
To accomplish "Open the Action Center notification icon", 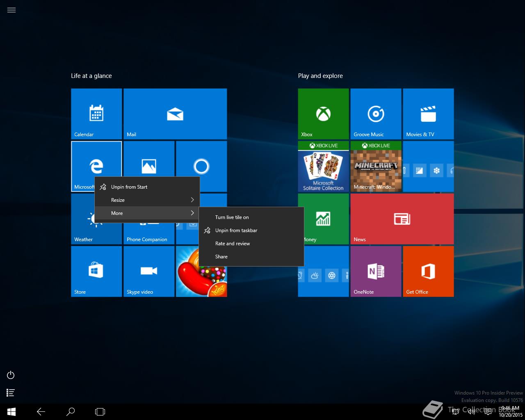I will point(488,412).
